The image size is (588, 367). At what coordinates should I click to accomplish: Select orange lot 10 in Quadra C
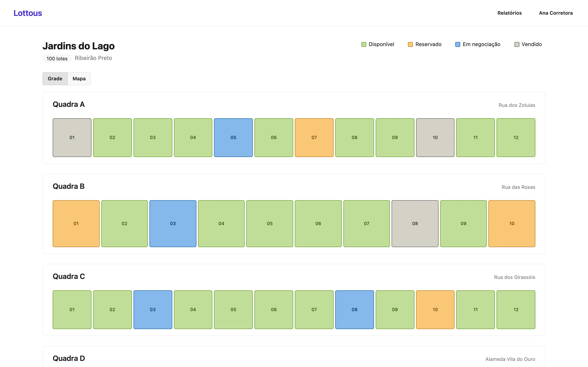coord(435,310)
